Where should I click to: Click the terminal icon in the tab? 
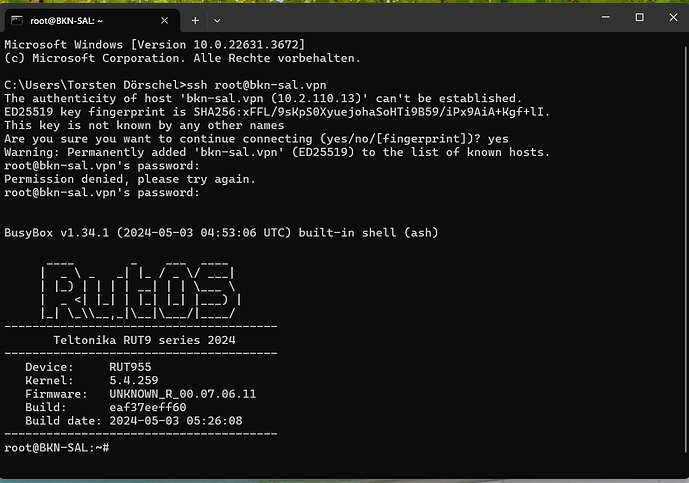click(17, 20)
